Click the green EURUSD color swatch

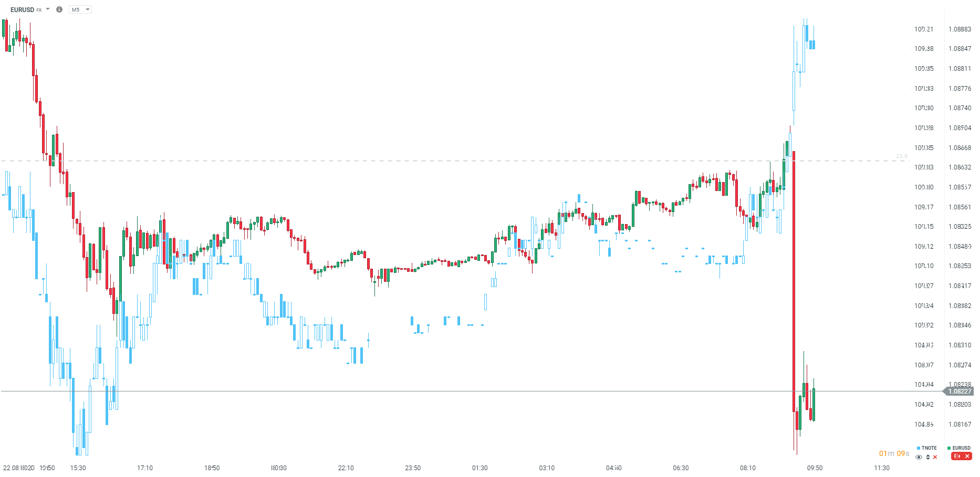click(x=950, y=448)
